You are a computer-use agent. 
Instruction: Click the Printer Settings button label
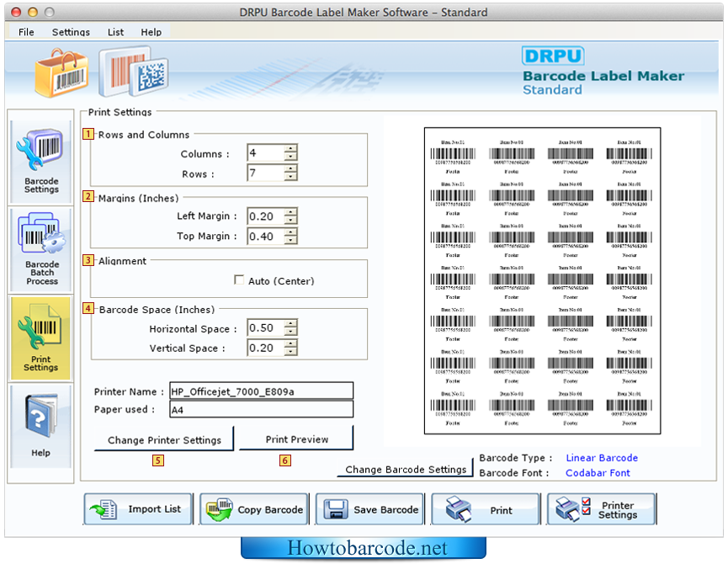(x=618, y=509)
